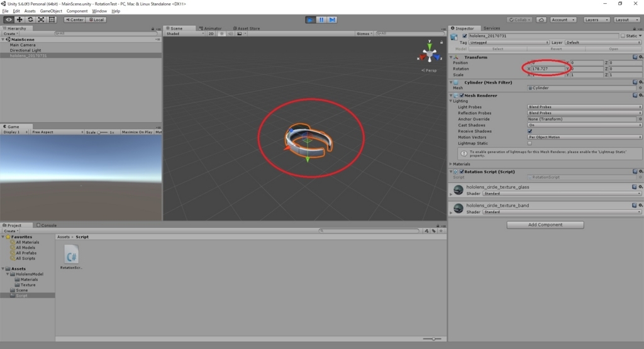Open Reflection Probes dropdown
The width and height of the screenshot is (644, 349).
point(584,113)
